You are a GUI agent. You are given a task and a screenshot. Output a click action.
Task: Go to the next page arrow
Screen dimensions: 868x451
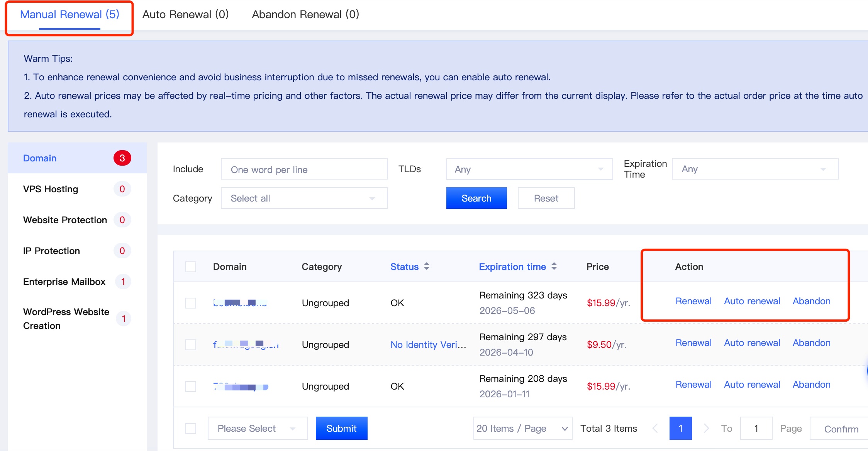tap(706, 428)
